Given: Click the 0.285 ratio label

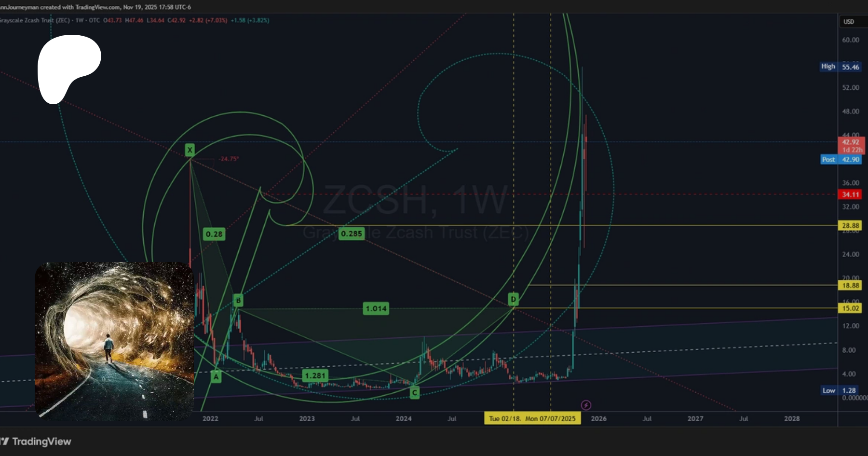Looking at the screenshot, I should 351,234.
